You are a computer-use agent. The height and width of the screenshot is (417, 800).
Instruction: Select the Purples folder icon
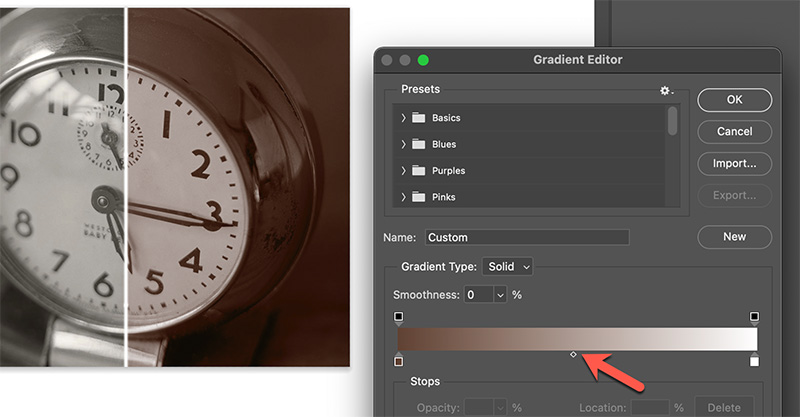click(x=418, y=171)
